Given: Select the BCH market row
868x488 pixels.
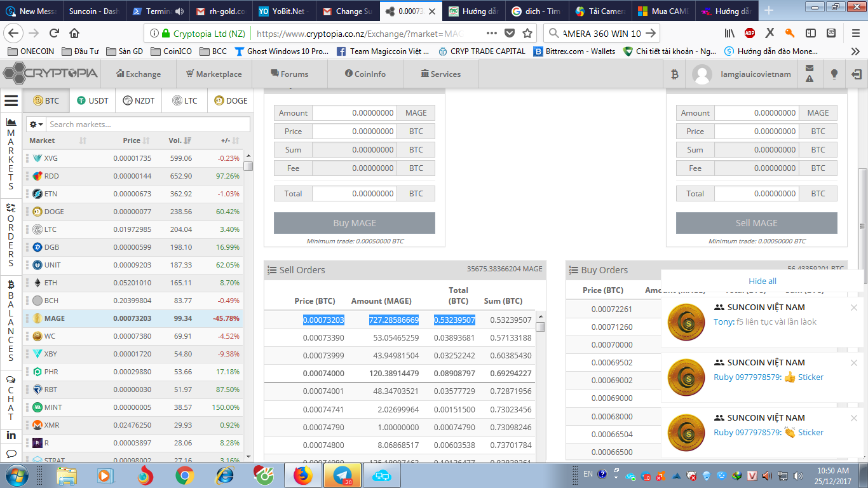Looking at the screenshot, I should point(133,301).
